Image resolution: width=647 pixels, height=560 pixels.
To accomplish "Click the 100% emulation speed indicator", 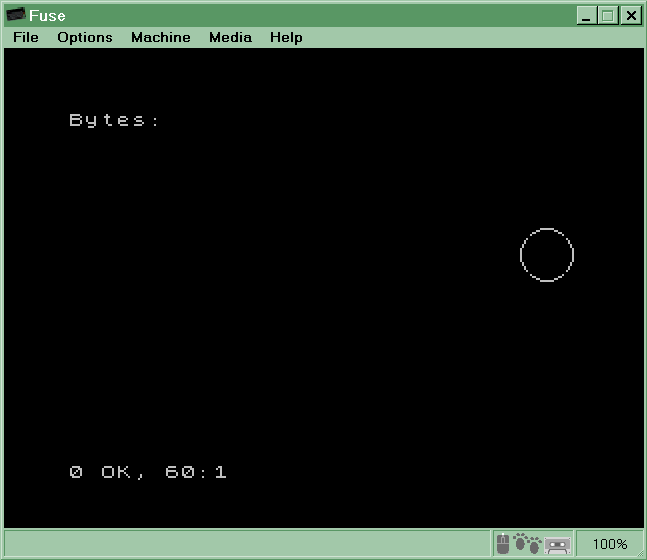I will (x=609, y=545).
